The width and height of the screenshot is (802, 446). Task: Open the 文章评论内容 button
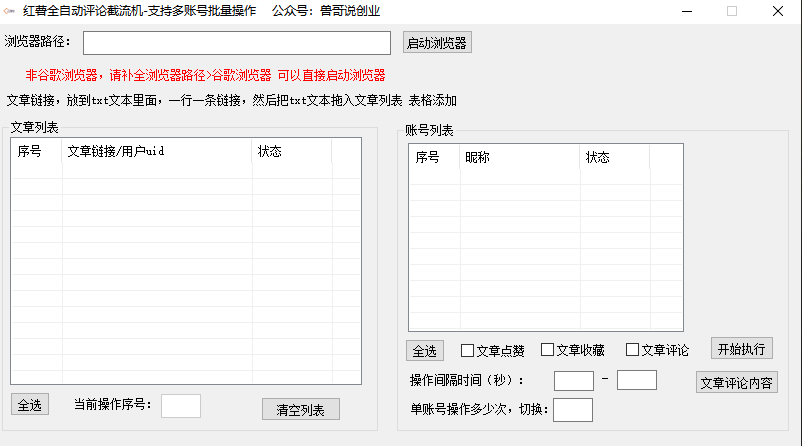pos(737,383)
